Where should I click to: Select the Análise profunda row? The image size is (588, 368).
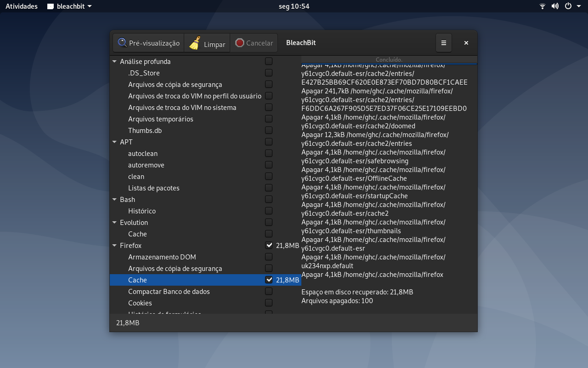pyautogui.click(x=205, y=61)
